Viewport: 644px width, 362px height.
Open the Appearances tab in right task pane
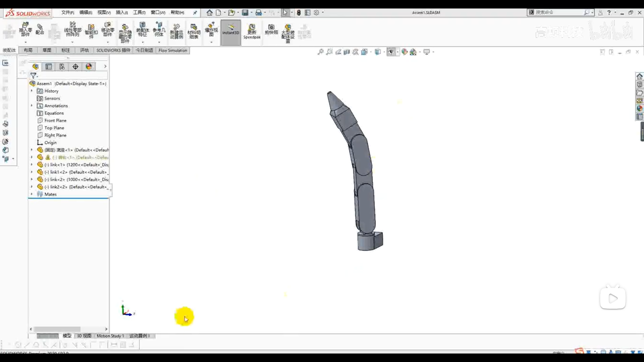[x=639, y=108]
